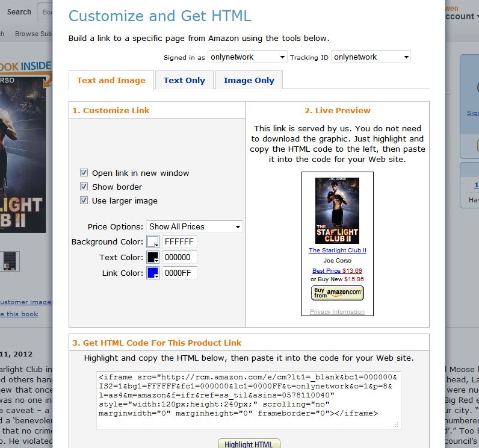
Task: Click '3. Get HTML Code For This Product Link' heading
Action: coord(156,343)
